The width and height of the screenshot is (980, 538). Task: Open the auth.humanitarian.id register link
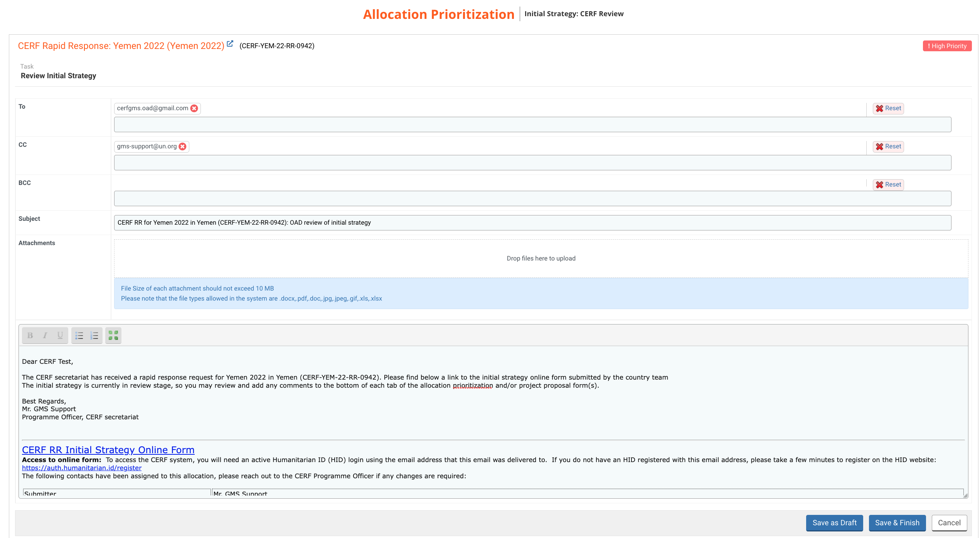point(82,468)
